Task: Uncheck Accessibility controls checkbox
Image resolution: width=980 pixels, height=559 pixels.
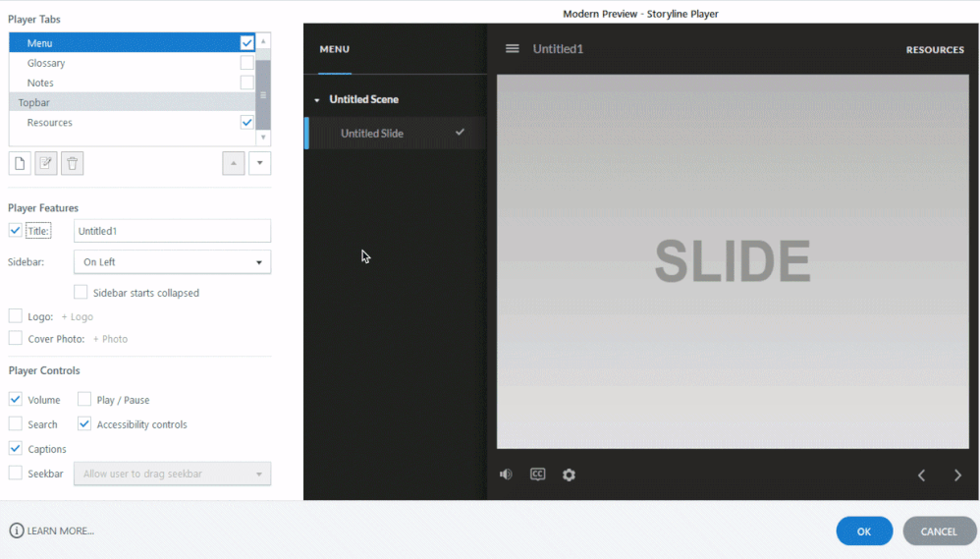Action: pyautogui.click(x=84, y=424)
